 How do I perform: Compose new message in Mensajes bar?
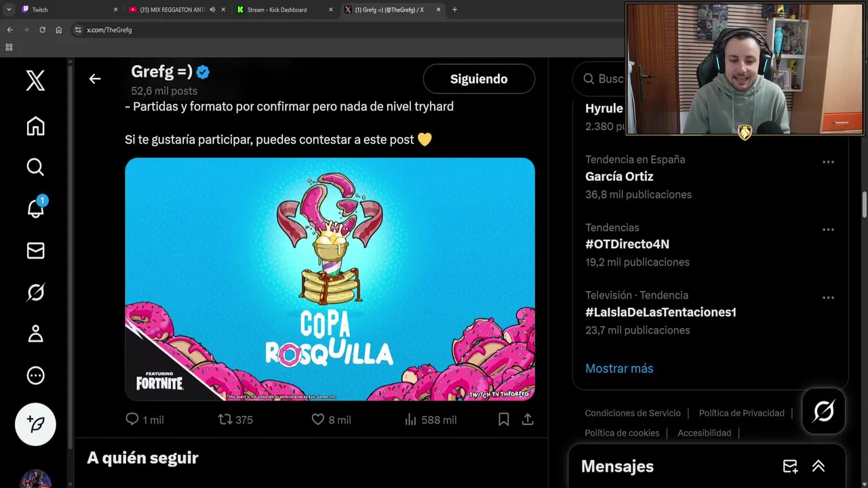coord(790,466)
